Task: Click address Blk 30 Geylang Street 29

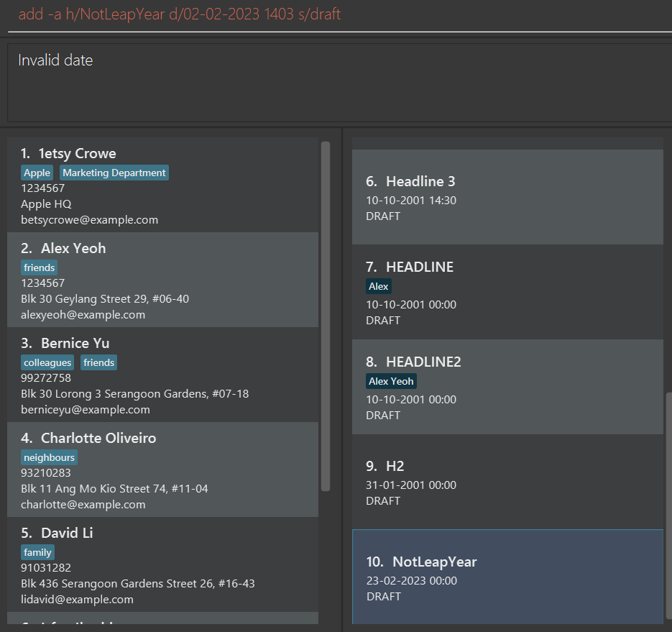Action: click(105, 299)
